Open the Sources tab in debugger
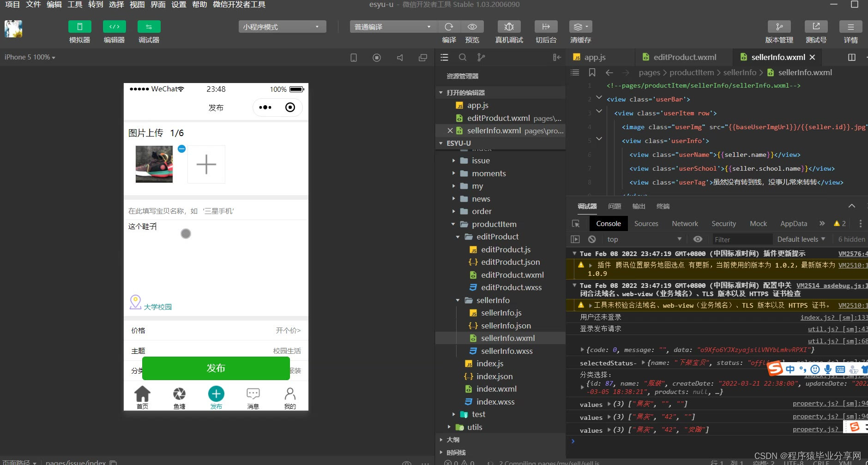 click(646, 224)
